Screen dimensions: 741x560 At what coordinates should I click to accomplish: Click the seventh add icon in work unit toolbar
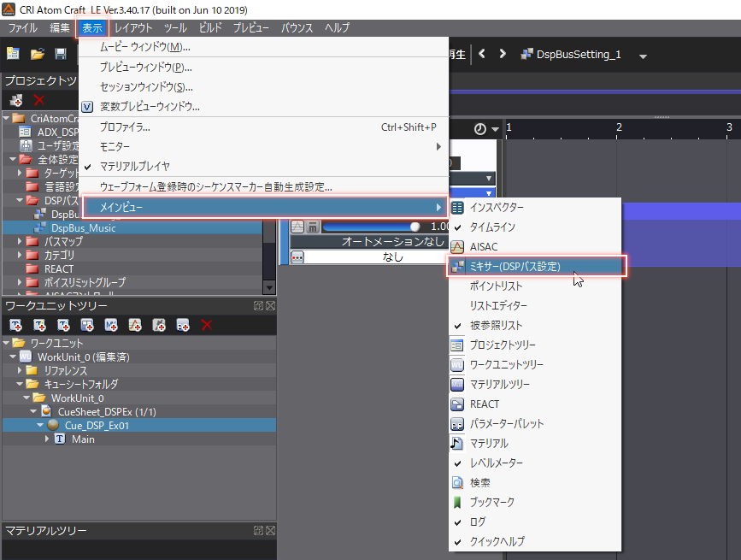pos(159,325)
